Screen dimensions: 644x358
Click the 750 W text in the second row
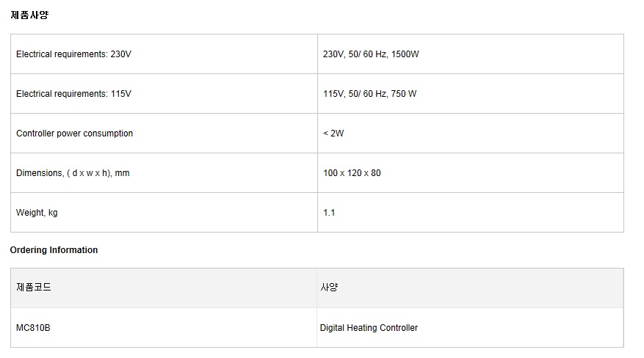click(x=404, y=94)
